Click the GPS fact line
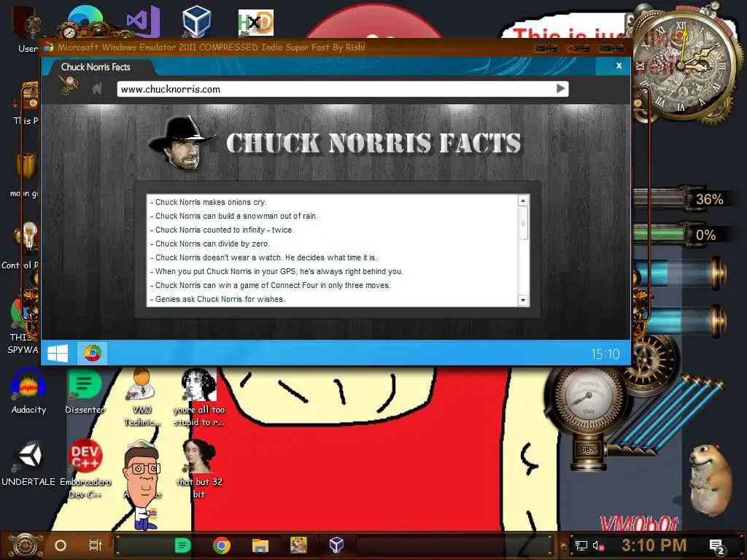 pos(276,271)
